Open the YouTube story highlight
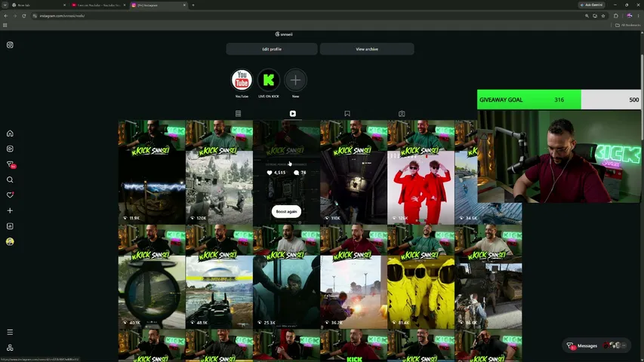This screenshot has height=362, width=644. click(x=242, y=80)
